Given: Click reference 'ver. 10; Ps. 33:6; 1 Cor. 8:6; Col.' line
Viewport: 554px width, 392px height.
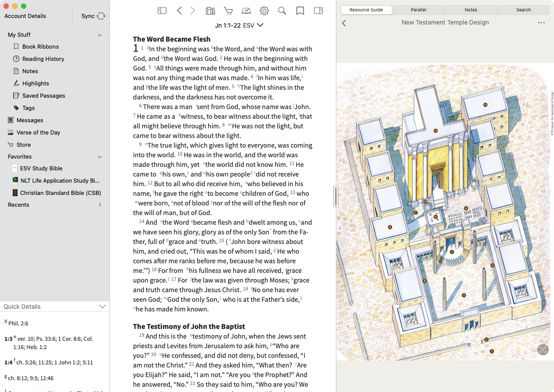Looking at the screenshot, I should [55, 339].
